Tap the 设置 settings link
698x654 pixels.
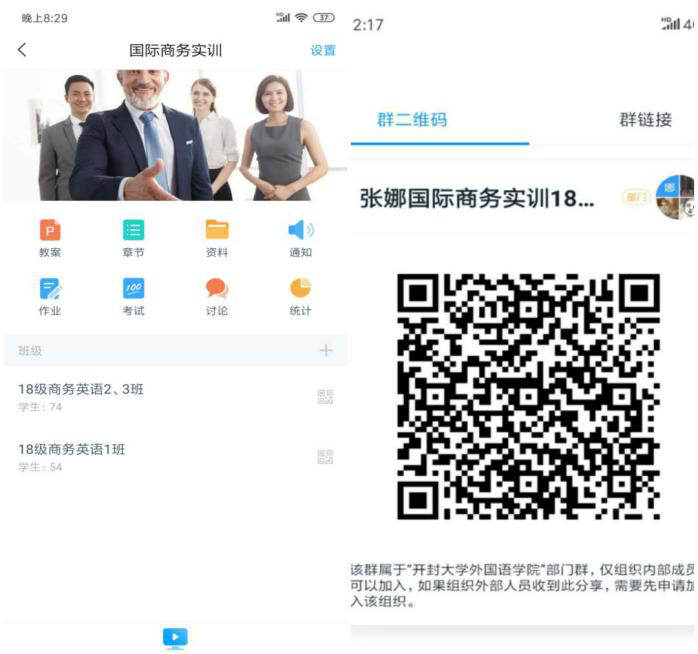(323, 50)
